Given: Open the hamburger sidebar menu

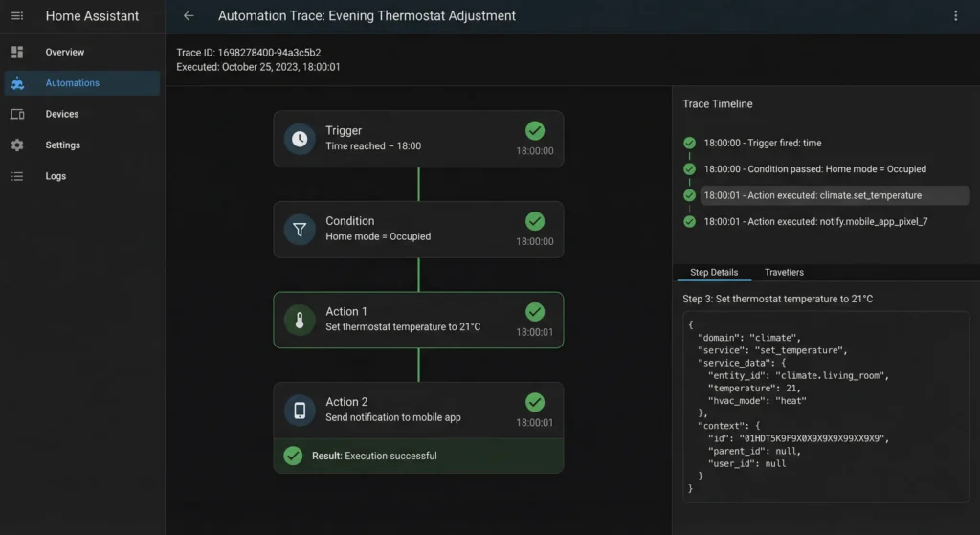Looking at the screenshot, I should [17, 15].
